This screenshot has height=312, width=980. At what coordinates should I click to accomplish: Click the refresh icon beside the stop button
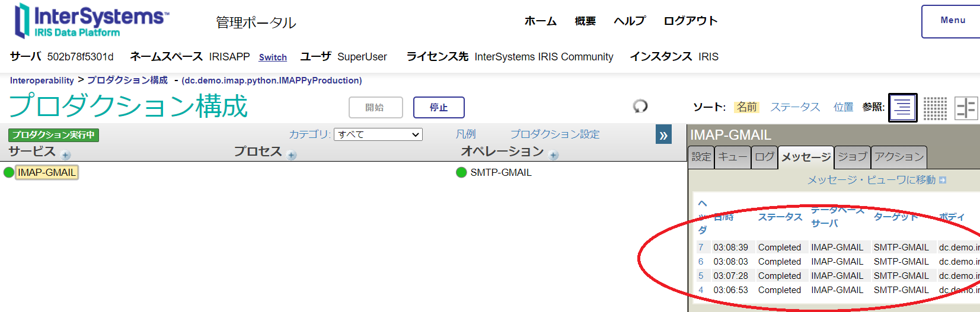[x=640, y=106]
